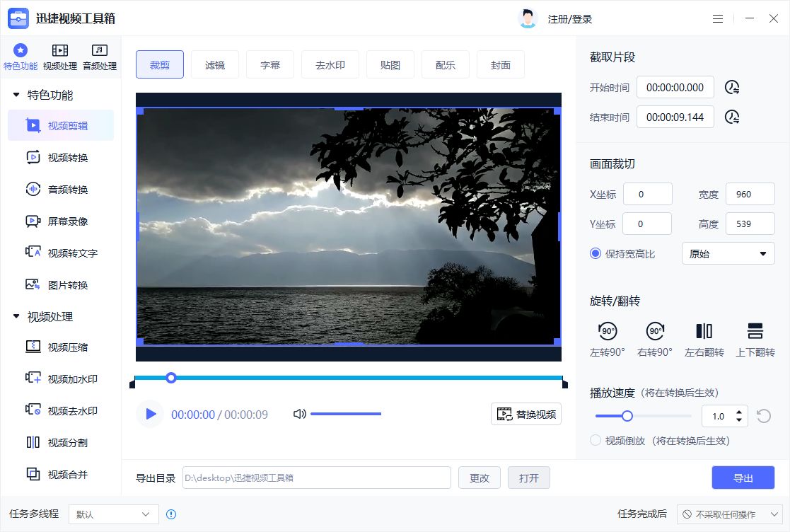Screen dimensions: 790x532
Task: Reset playback speed icon
Action: tap(764, 416)
